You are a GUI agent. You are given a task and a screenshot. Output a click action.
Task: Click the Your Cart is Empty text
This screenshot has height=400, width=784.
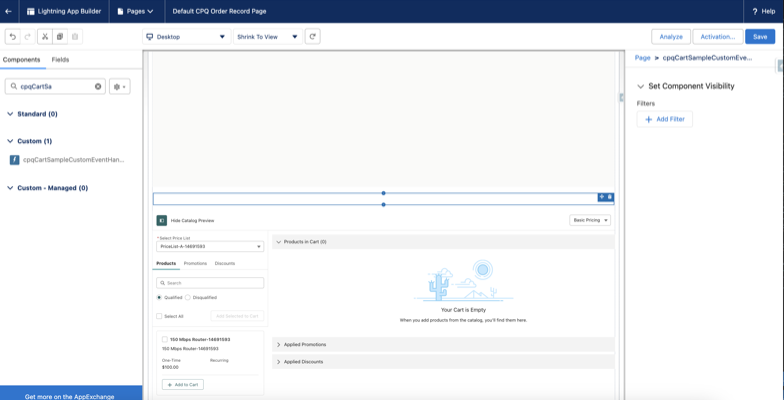(464, 310)
